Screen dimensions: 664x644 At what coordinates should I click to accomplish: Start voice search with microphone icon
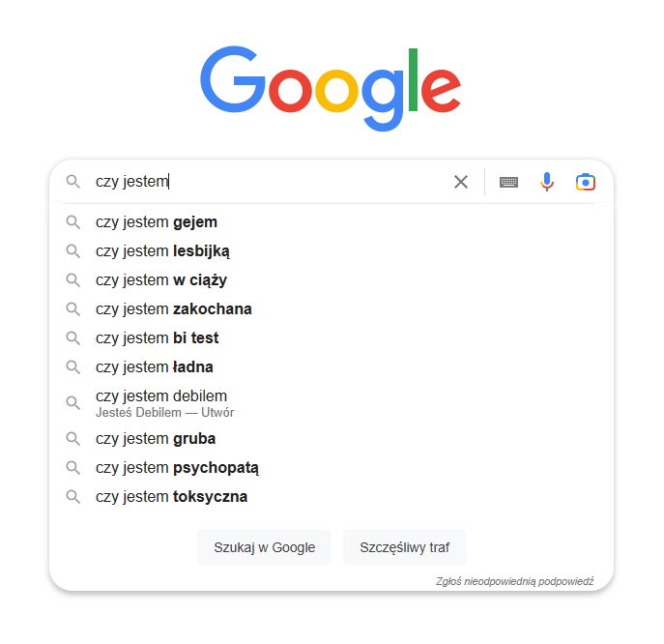(x=547, y=182)
